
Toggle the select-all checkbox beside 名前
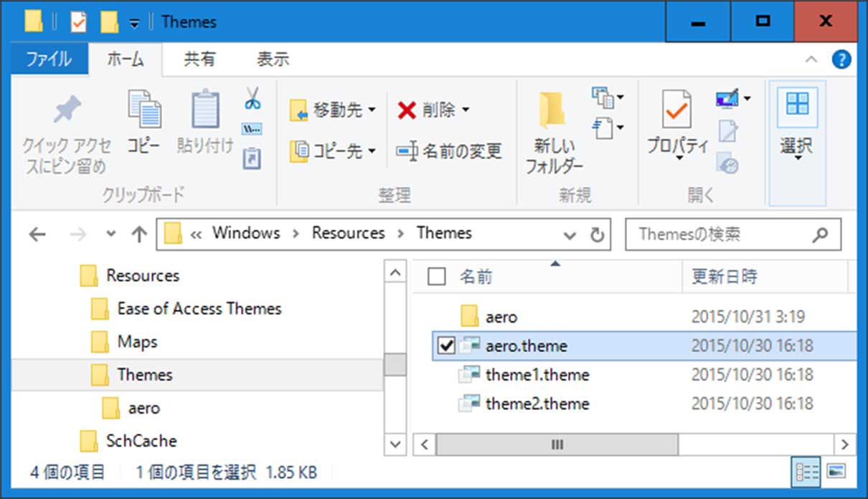click(x=436, y=276)
